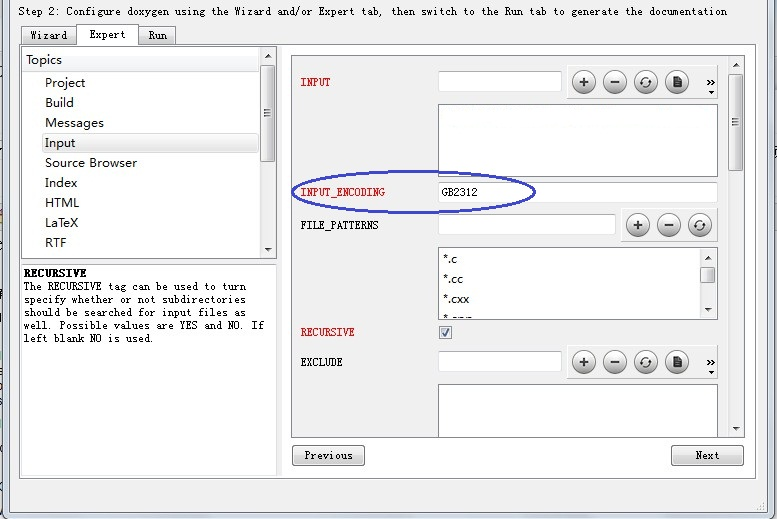Image resolution: width=777 pixels, height=519 pixels.
Task: Reset FILE_PATTERNS with the refresh icon
Action: (700, 225)
